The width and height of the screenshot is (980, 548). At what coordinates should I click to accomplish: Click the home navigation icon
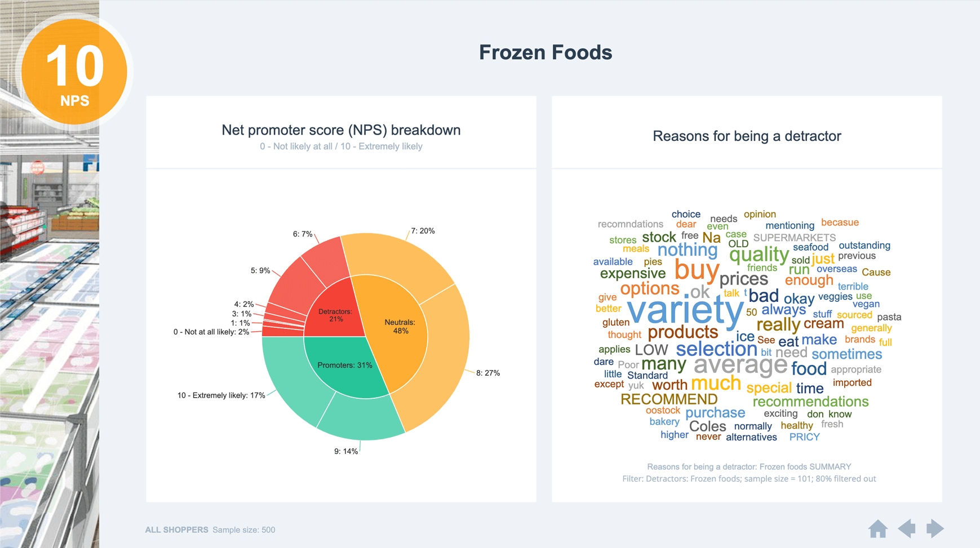[x=879, y=529]
